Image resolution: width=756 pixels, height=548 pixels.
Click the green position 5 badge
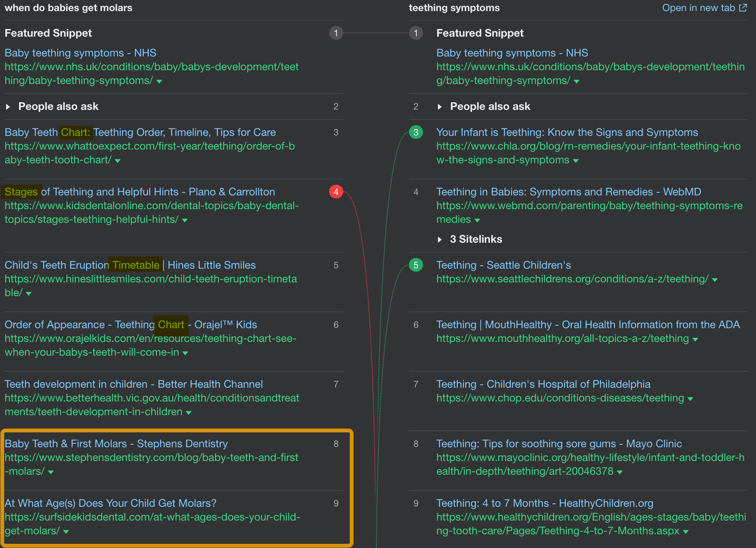416,265
